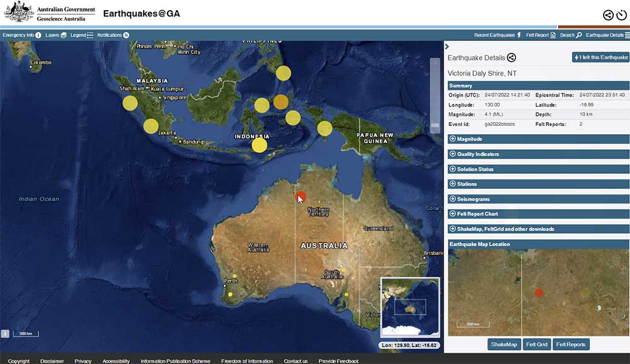Click the Lon/Lat coordinate readout
This screenshot has height=364, width=630.
tap(409, 345)
